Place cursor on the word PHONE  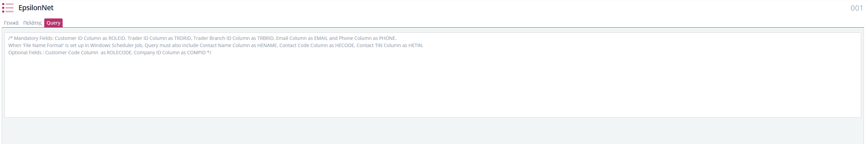tap(388, 38)
